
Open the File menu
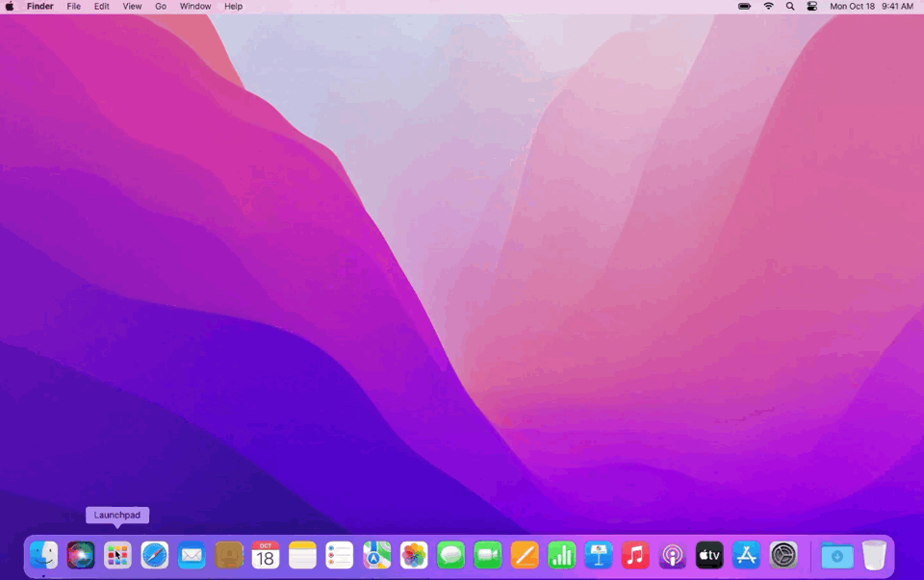[x=74, y=7]
